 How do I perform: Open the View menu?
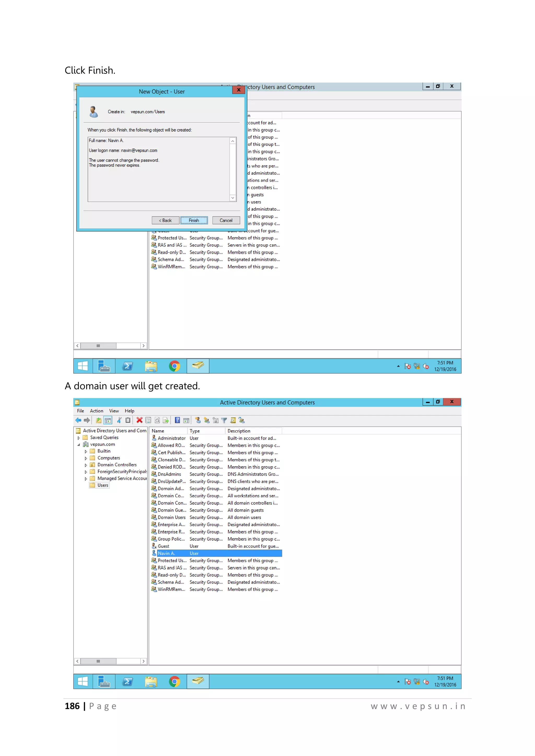[114, 411]
